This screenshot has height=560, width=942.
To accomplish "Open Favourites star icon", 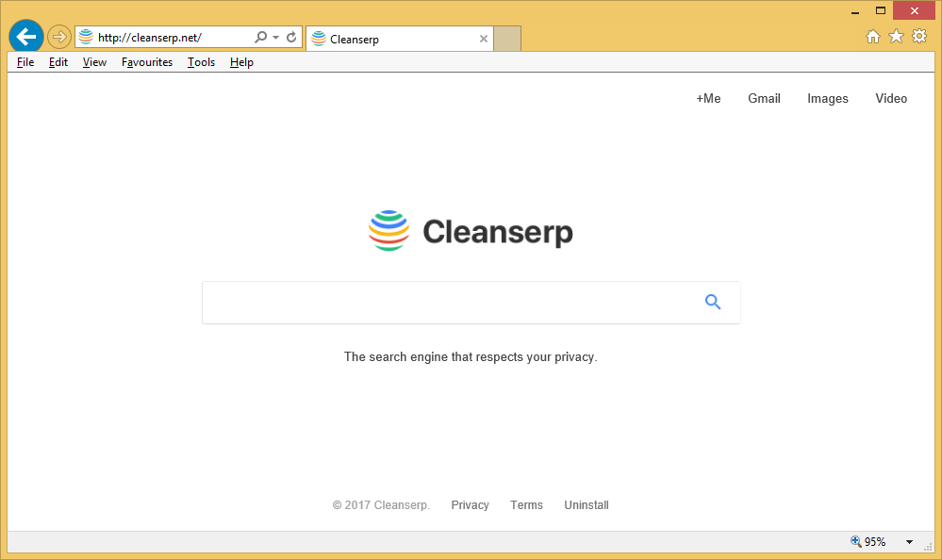I will tap(896, 37).
